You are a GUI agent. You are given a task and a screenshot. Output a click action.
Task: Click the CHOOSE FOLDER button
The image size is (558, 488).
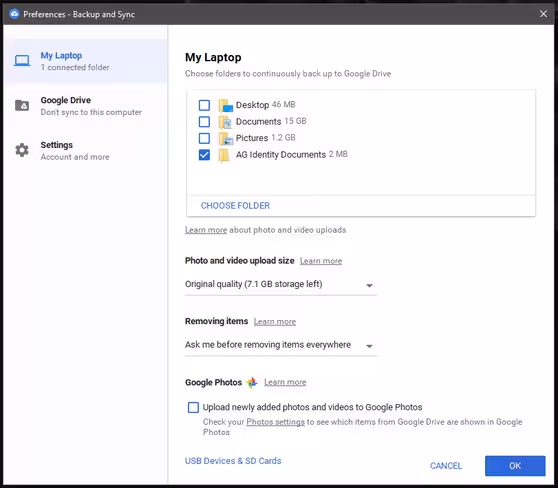235,206
